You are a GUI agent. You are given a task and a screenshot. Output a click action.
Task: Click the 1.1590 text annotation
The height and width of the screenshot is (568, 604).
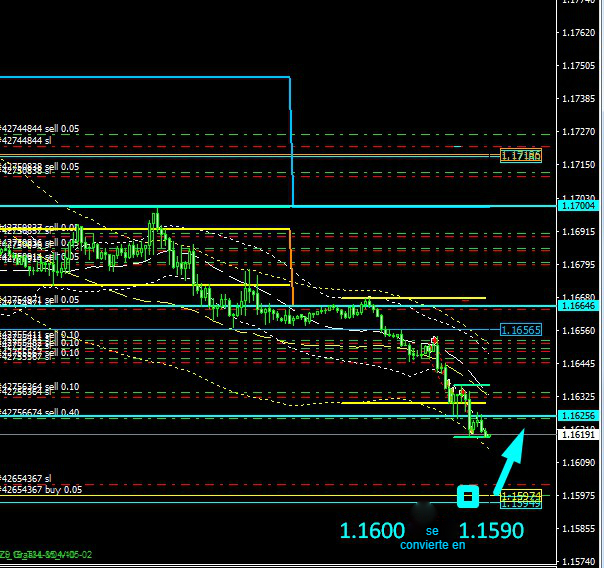(491, 531)
